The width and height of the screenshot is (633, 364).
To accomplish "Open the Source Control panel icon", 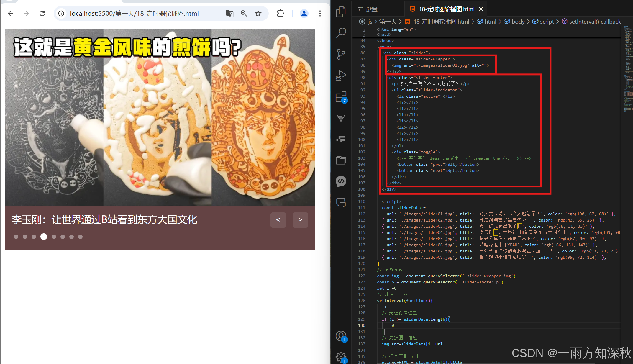I will click(341, 54).
